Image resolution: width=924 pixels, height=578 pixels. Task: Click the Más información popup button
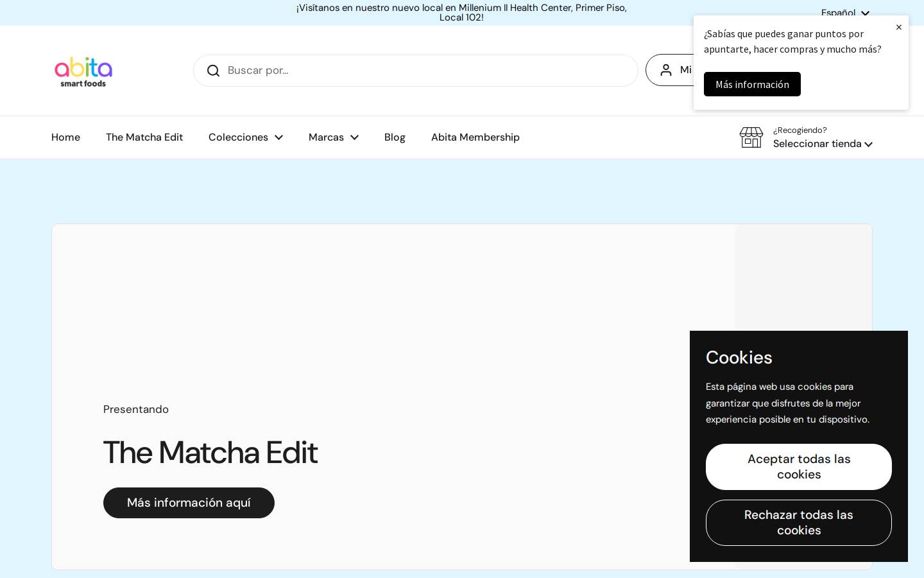coord(752,84)
